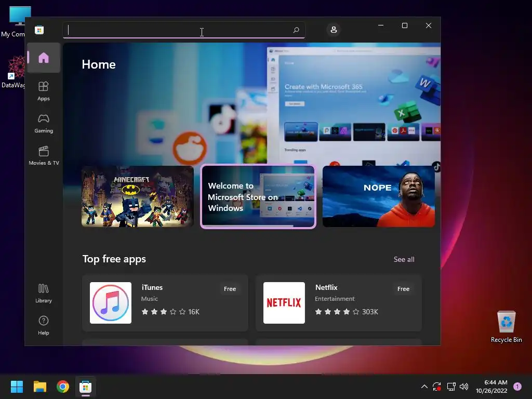Go to the Gaming section
This screenshot has width=532, height=399.
[x=44, y=124]
